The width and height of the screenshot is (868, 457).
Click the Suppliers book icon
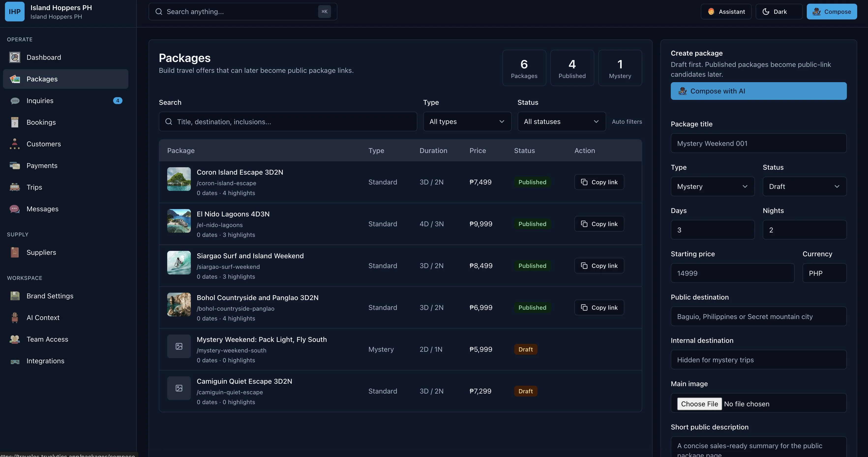coord(15,252)
